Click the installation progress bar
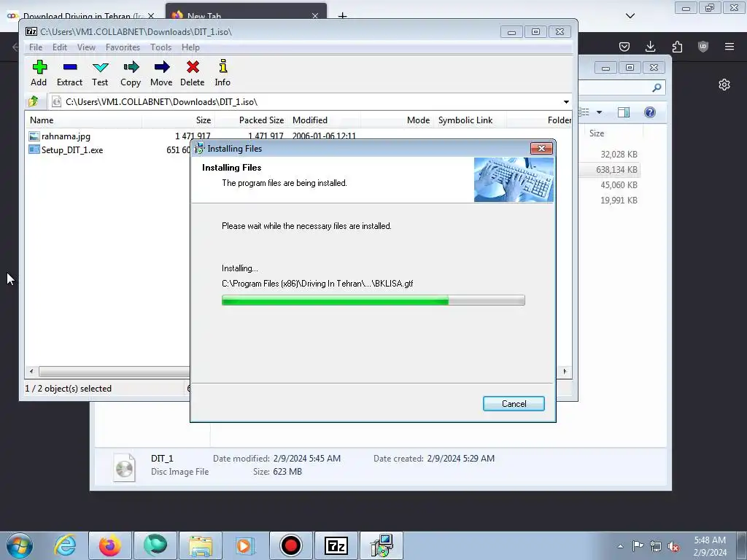Viewport: 747px width, 560px height. pos(373,300)
